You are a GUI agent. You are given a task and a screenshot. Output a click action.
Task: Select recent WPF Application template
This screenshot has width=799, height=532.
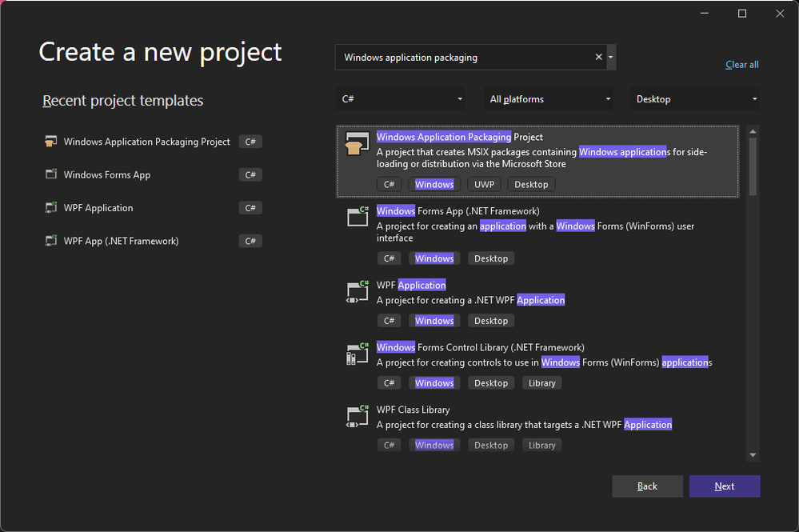click(98, 208)
